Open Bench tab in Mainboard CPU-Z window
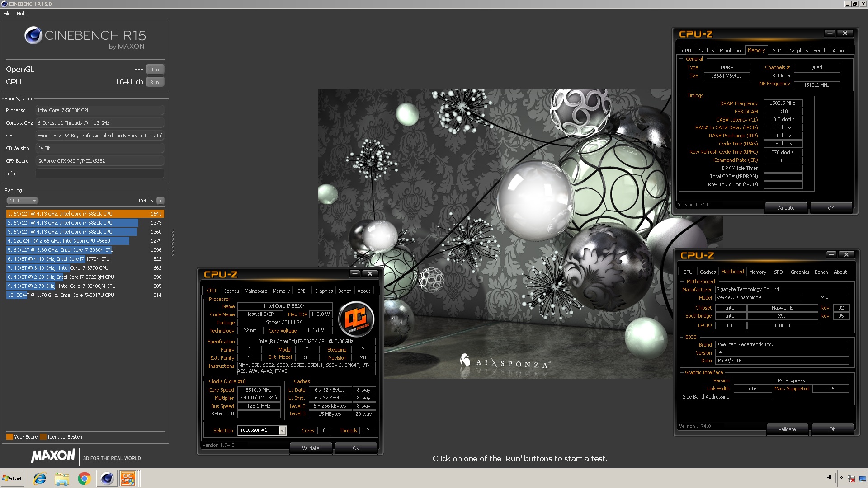Screen dimensions: 868x488 821,272
